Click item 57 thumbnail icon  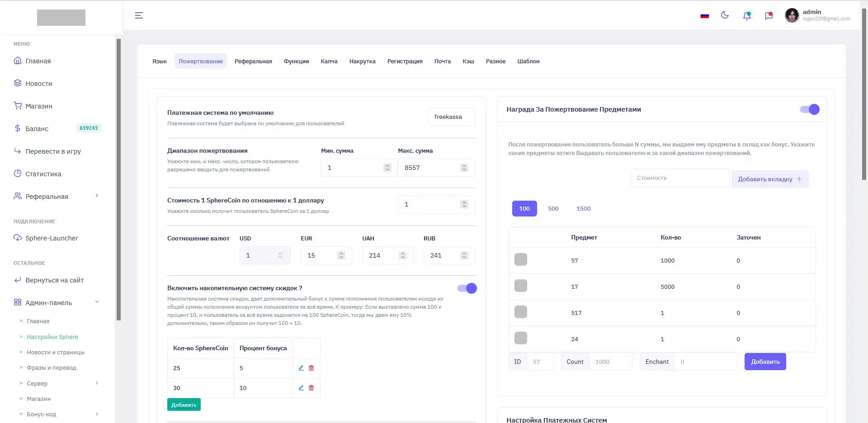(x=521, y=259)
